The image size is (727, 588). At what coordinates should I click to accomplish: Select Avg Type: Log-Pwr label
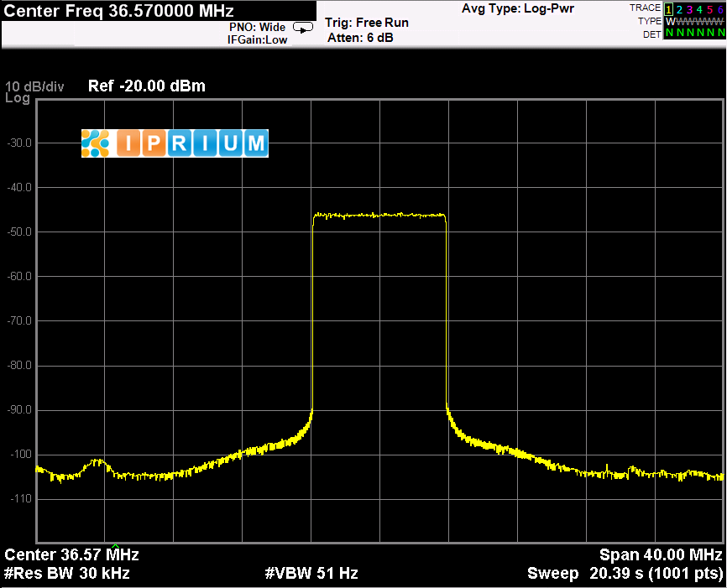click(x=518, y=8)
